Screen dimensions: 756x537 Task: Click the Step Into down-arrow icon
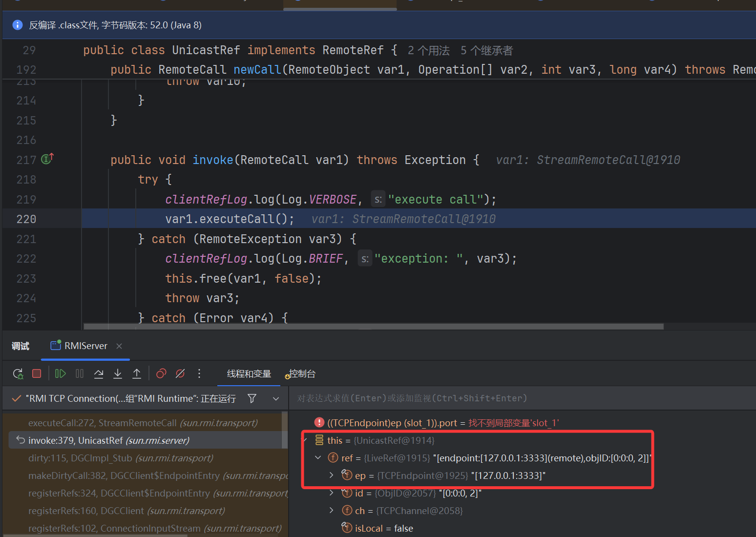coord(118,374)
